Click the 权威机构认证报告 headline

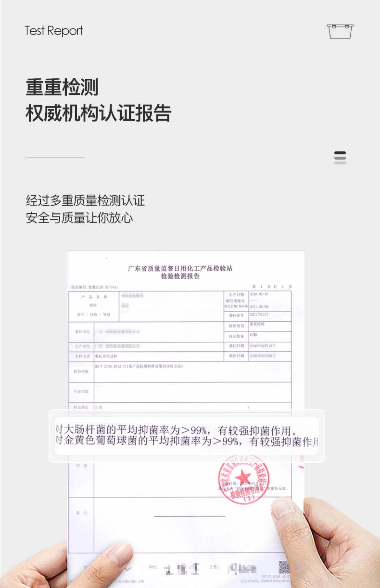pyautogui.click(x=98, y=113)
